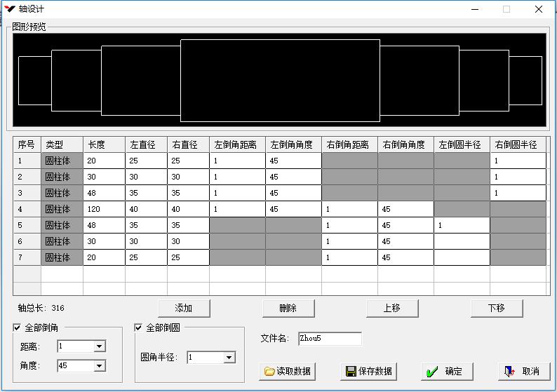Click the 上移 button

(392, 308)
